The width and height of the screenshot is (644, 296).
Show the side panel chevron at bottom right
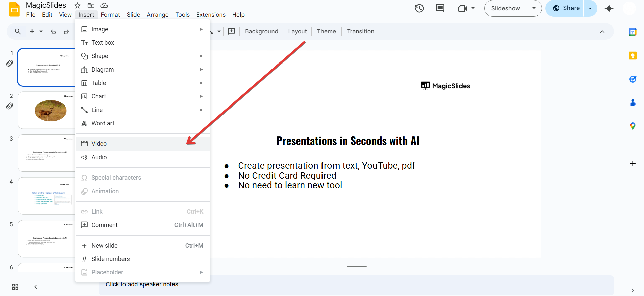click(633, 290)
